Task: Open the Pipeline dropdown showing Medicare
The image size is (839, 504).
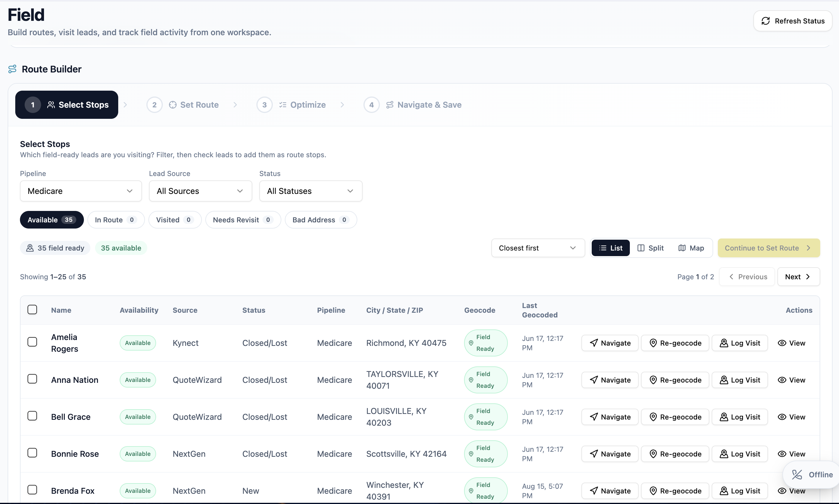Action: [81, 191]
